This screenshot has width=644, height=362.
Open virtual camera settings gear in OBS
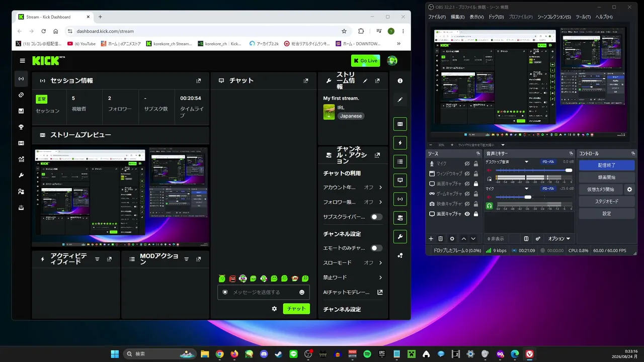click(x=629, y=190)
